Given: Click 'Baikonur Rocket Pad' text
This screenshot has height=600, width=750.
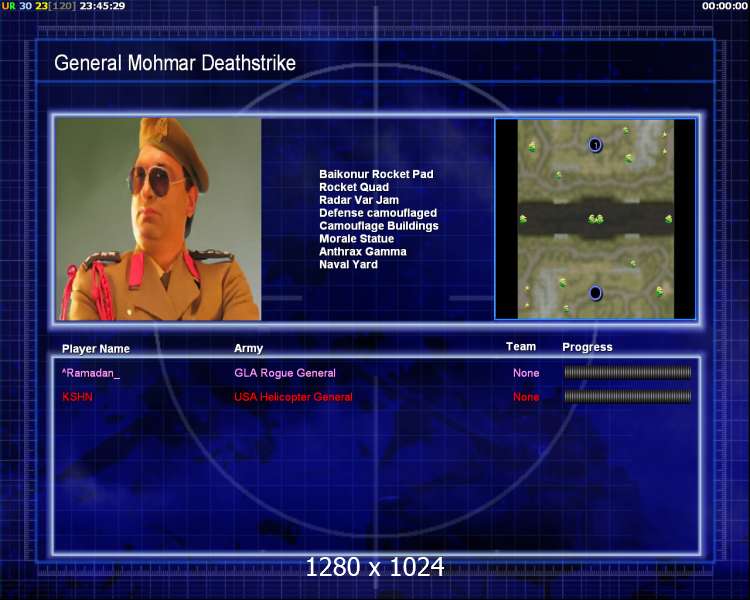Looking at the screenshot, I should point(376,174).
